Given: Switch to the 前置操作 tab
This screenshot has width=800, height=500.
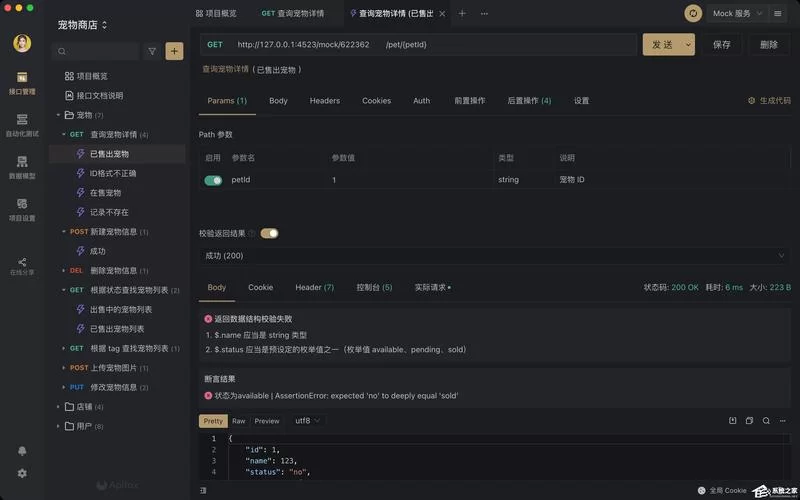Looking at the screenshot, I should point(470,101).
